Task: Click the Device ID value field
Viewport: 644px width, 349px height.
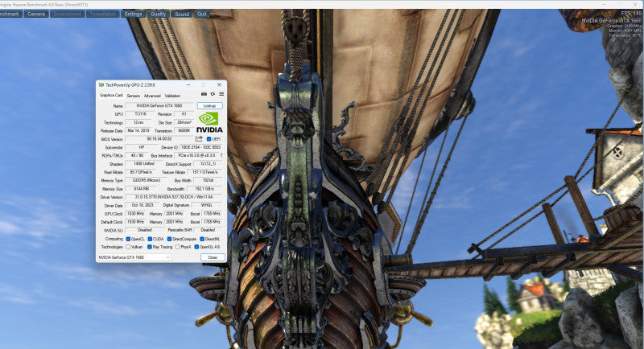Action: pos(201,147)
